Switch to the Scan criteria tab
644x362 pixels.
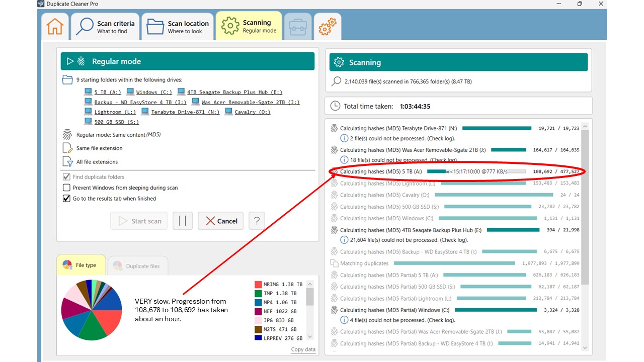(105, 27)
